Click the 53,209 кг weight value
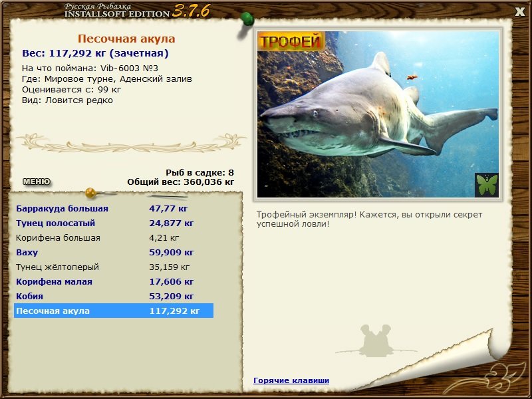 (172, 296)
